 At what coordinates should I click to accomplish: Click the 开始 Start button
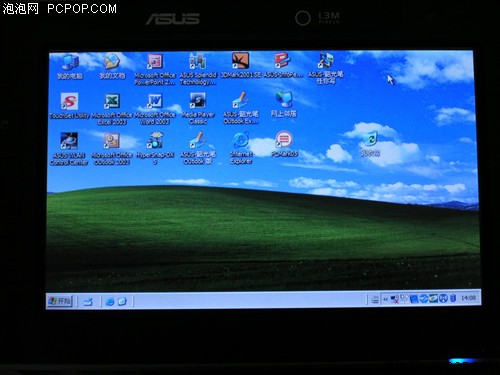(x=60, y=301)
